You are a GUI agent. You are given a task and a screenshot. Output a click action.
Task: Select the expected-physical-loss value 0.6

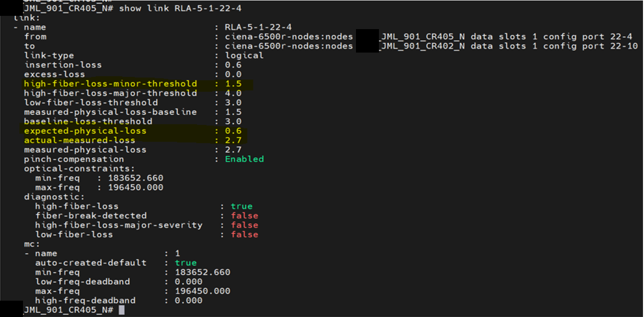click(233, 131)
